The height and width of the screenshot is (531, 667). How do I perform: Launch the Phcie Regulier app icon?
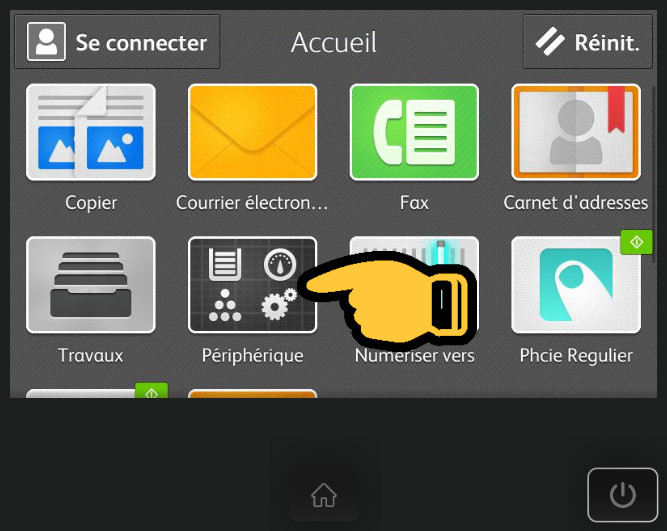(x=576, y=285)
